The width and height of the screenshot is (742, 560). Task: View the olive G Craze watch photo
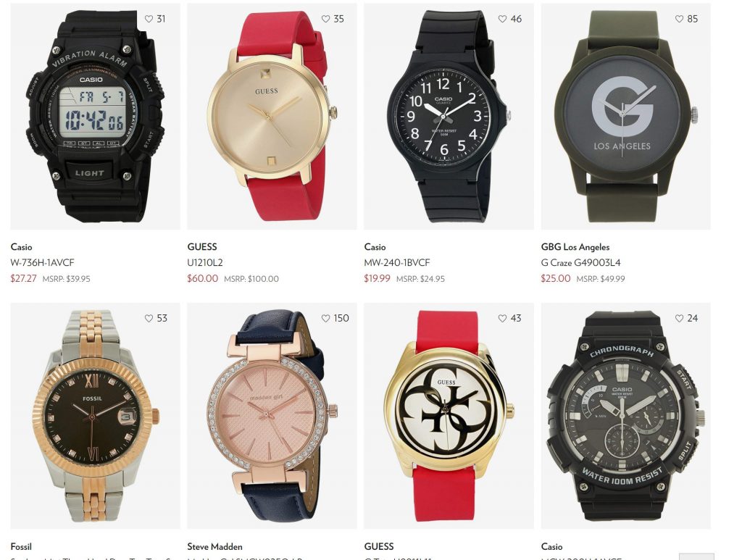625,117
